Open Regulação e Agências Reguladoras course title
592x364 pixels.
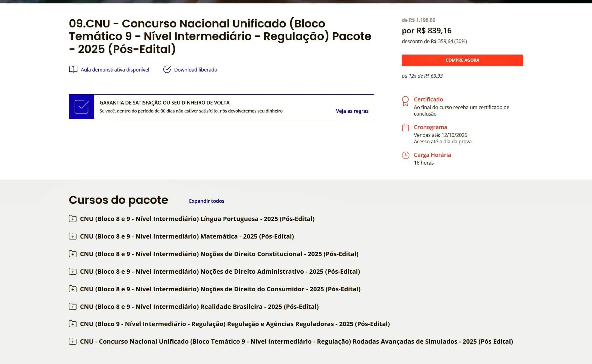[x=235, y=324]
